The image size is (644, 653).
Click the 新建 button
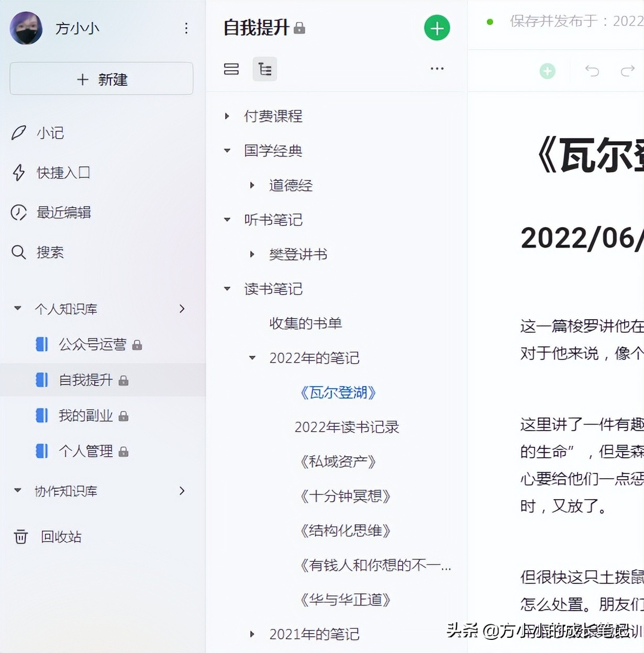click(x=102, y=79)
